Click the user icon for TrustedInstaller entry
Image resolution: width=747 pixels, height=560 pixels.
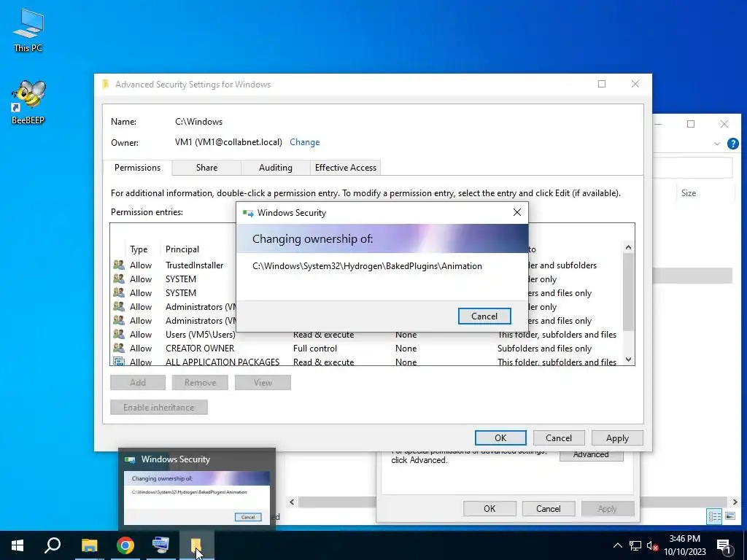119,265
